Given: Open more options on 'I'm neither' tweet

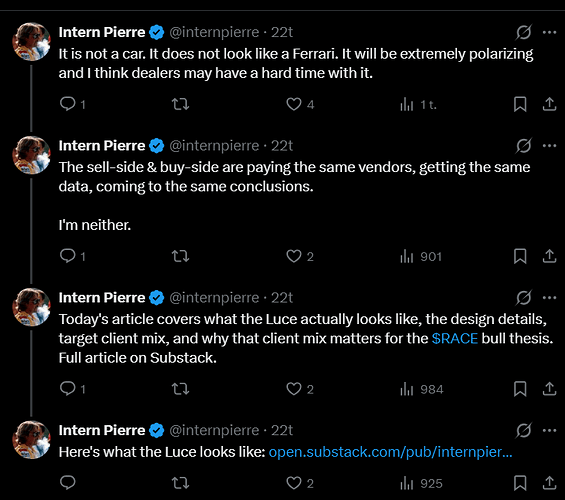Looking at the screenshot, I should tap(549, 146).
